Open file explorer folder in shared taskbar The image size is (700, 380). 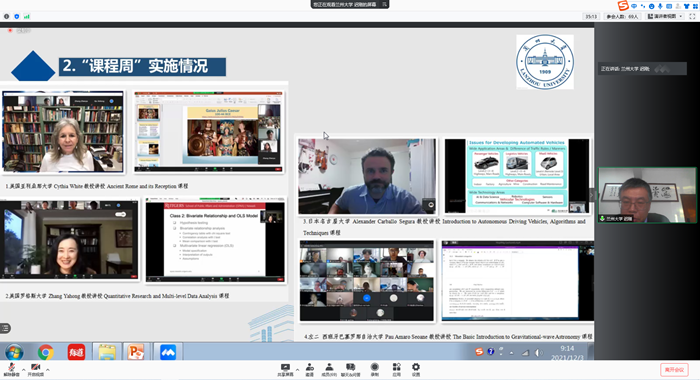[x=107, y=352]
